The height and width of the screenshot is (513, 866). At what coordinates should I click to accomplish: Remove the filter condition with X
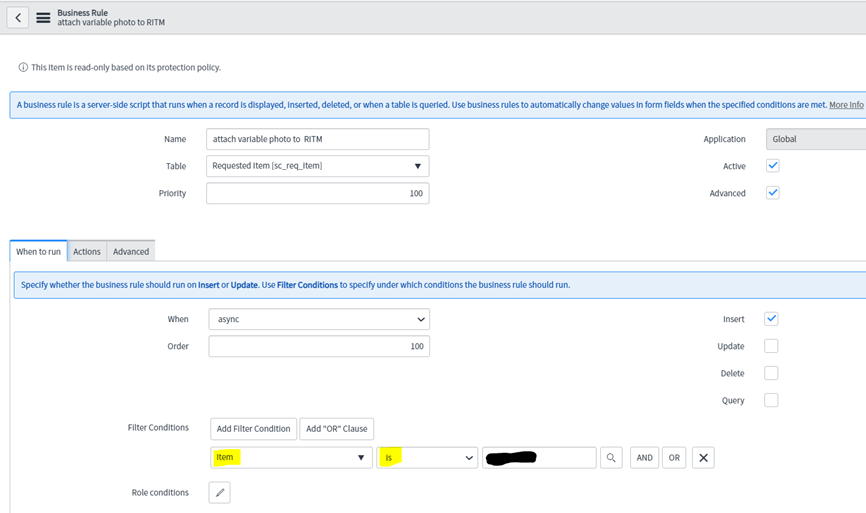[x=703, y=458]
